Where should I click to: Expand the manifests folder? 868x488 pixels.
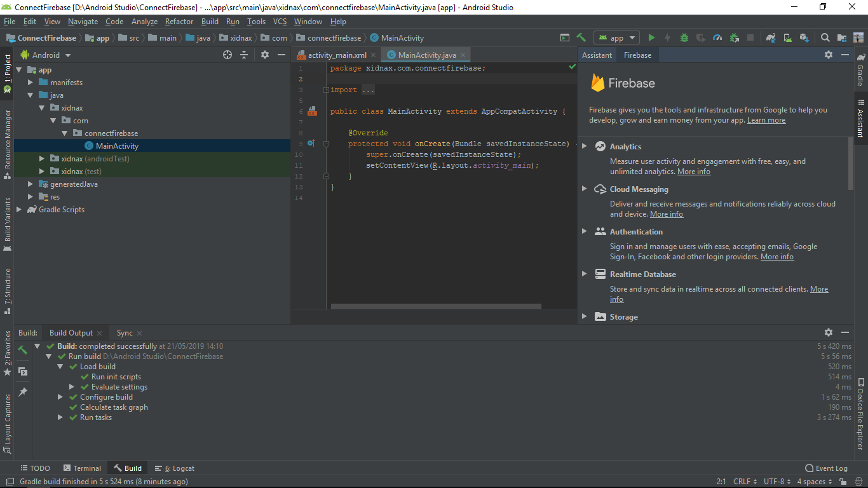31,83
